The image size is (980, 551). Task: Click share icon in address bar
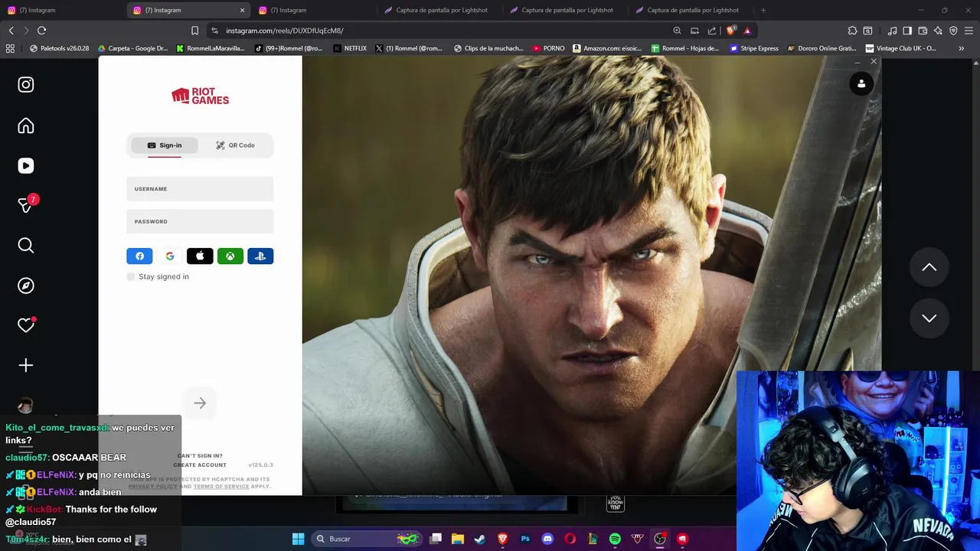pos(712,31)
